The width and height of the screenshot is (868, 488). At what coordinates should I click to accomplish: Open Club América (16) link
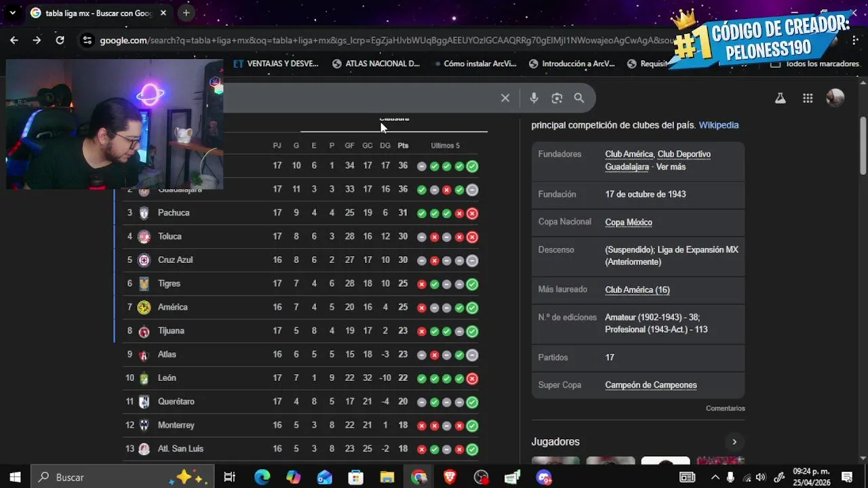[x=637, y=290]
